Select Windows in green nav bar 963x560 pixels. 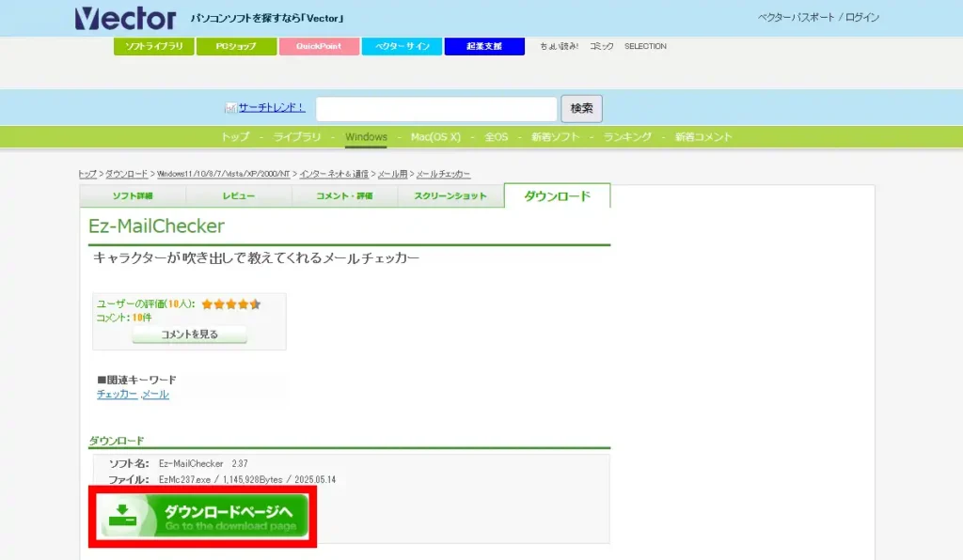click(366, 137)
